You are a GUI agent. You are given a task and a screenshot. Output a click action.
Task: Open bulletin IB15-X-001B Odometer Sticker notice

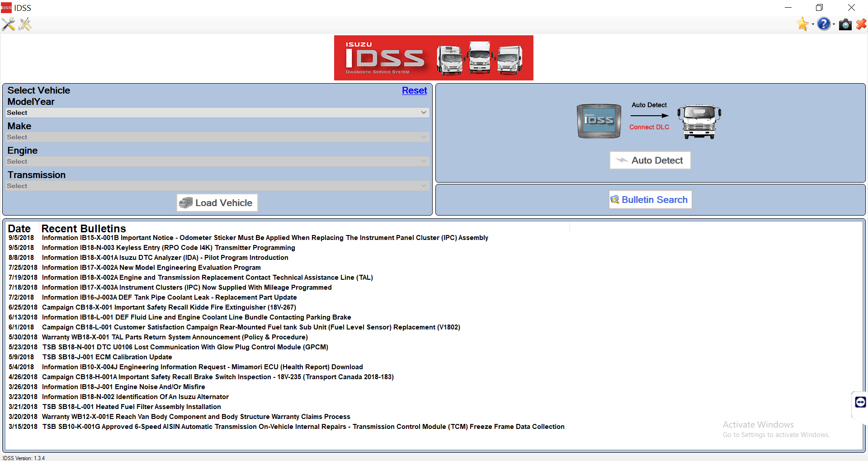point(265,238)
